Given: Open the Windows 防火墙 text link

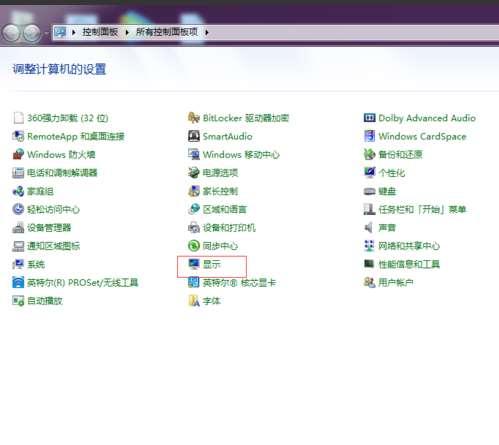Looking at the screenshot, I should [x=61, y=155].
